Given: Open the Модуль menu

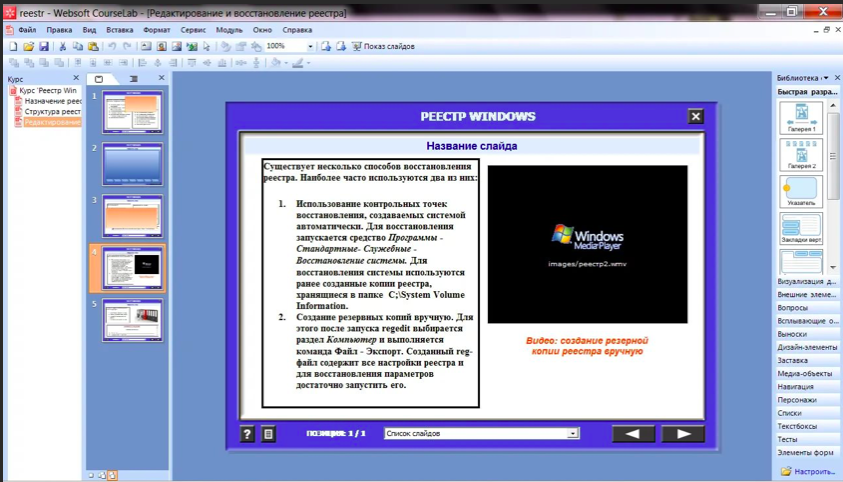Looking at the screenshot, I should click(229, 30).
